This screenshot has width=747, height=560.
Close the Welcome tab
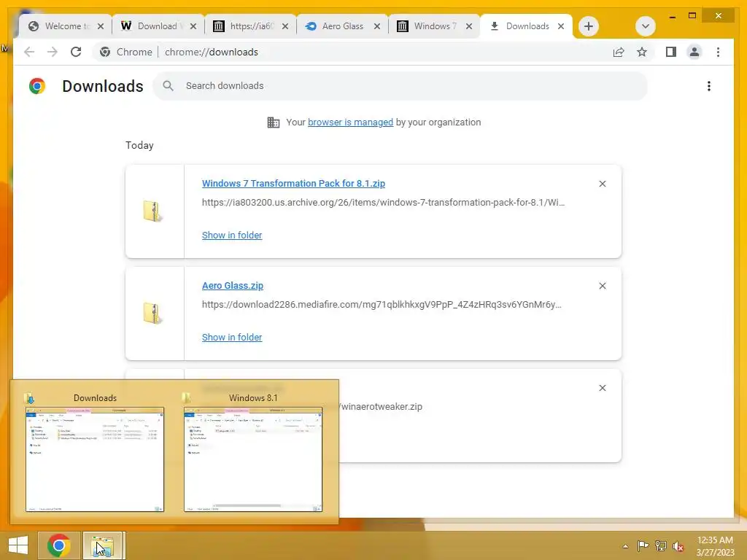(101, 26)
